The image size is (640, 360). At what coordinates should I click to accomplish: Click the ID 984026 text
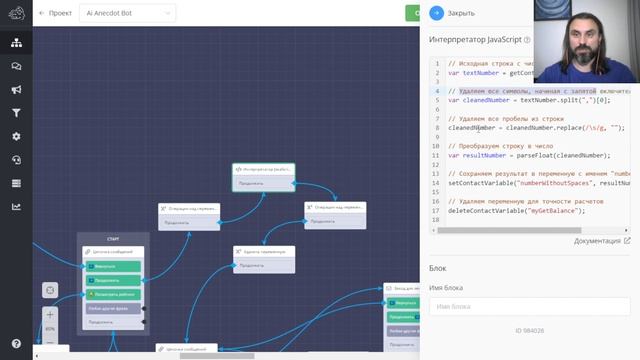tap(529, 331)
